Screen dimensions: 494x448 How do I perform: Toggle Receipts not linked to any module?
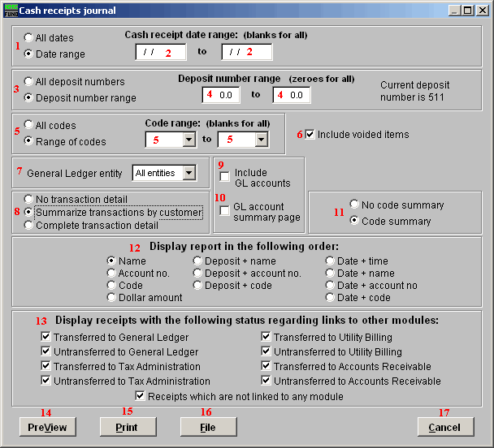click(142, 396)
